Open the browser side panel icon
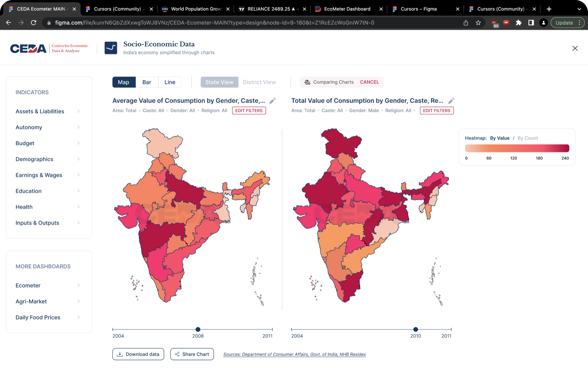Image resolution: width=588 pixels, height=368 pixels. (x=531, y=23)
